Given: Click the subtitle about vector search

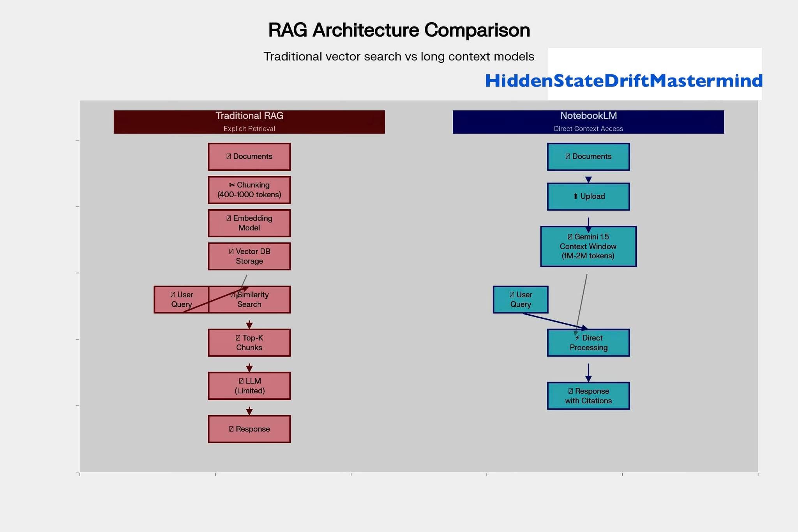Looking at the screenshot, I should point(399,57).
